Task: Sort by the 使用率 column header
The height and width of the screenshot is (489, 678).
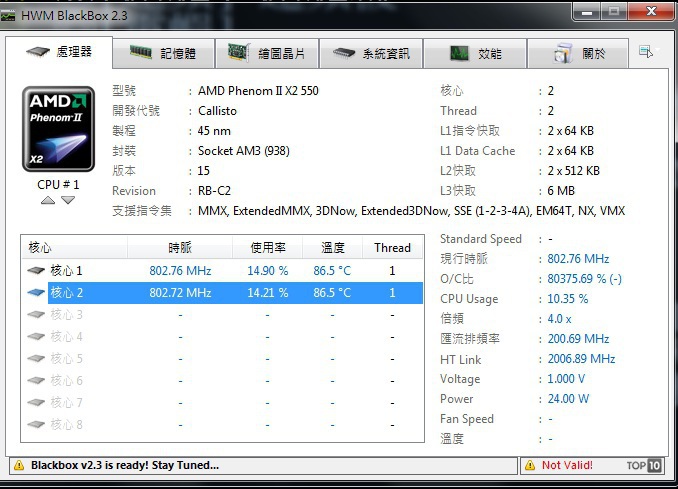Action: [268, 248]
